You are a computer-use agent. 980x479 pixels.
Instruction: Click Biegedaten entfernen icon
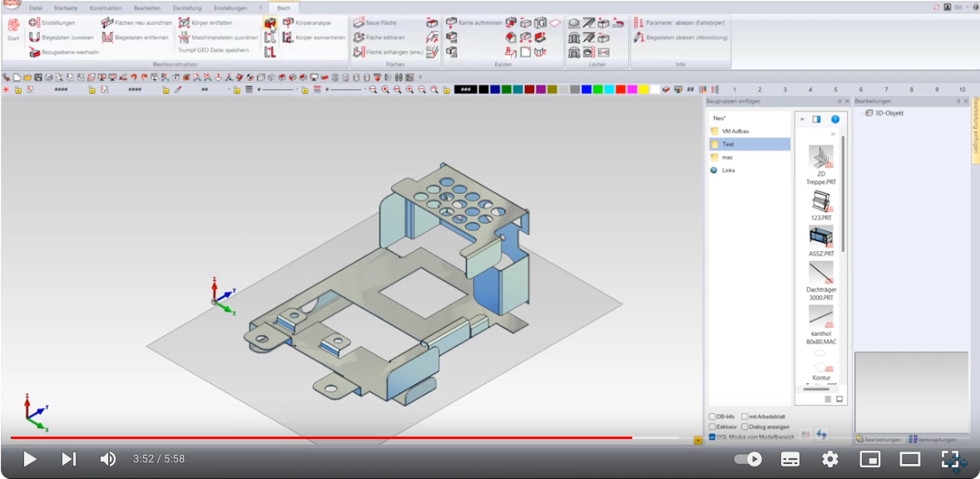(107, 37)
